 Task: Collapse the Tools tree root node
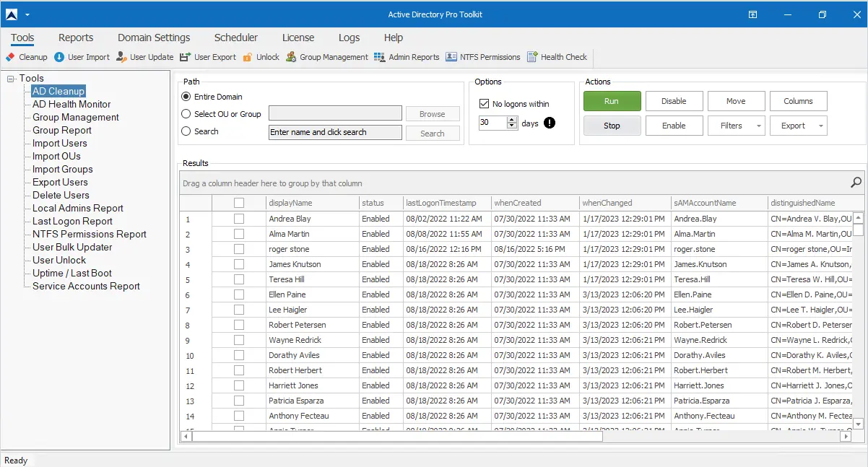tap(11, 79)
